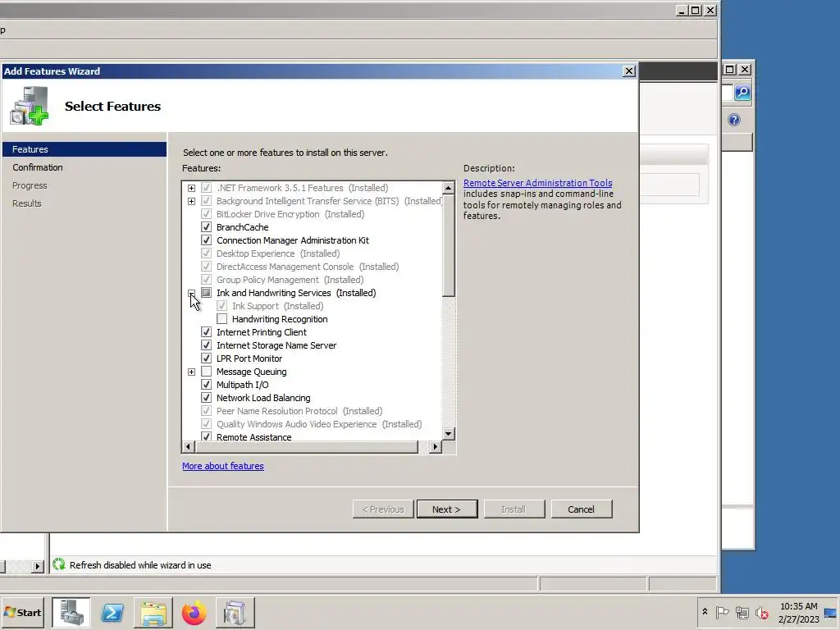Image resolution: width=840 pixels, height=630 pixels.
Task: Open the More about features link
Action: click(223, 466)
